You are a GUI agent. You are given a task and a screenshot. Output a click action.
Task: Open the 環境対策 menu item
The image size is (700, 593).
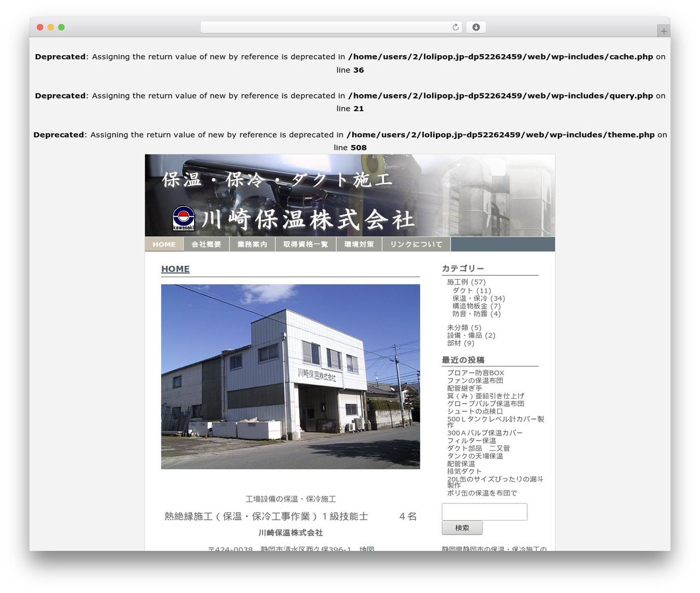[x=359, y=245]
